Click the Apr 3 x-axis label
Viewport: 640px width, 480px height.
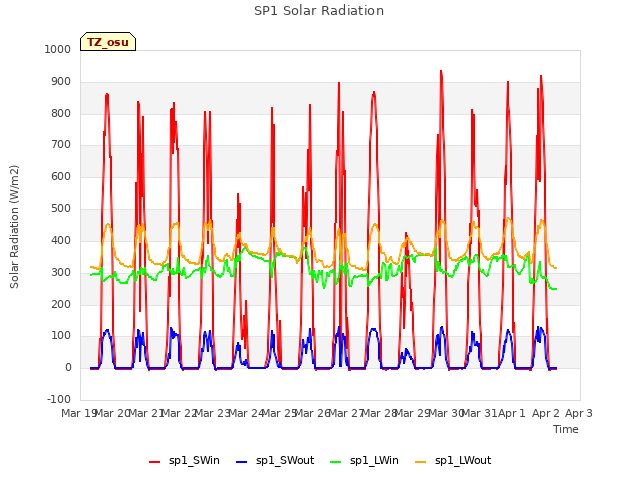coord(579,413)
